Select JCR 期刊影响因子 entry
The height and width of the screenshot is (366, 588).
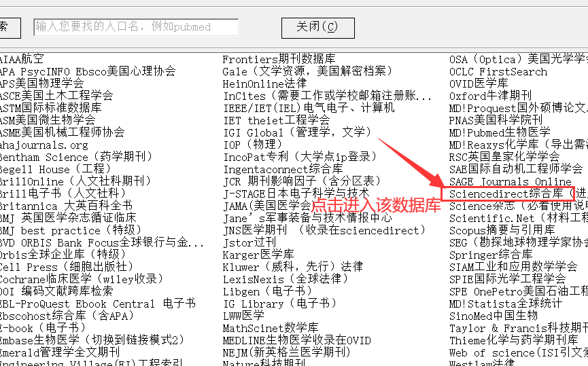(302, 181)
